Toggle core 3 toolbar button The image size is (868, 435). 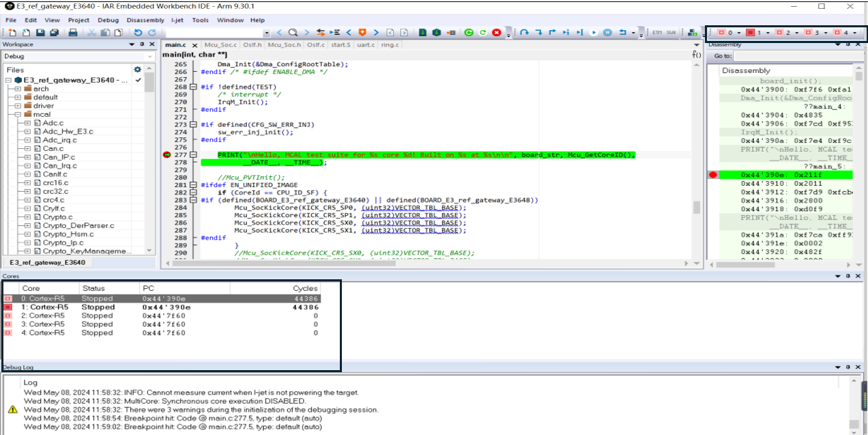pyautogui.click(x=809, y=33)
